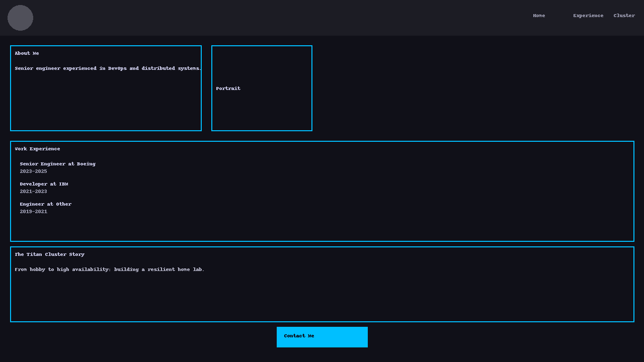Select the hobby to high availability tagline
This screenshot has width=644, height=362.
tap(109, 269)
